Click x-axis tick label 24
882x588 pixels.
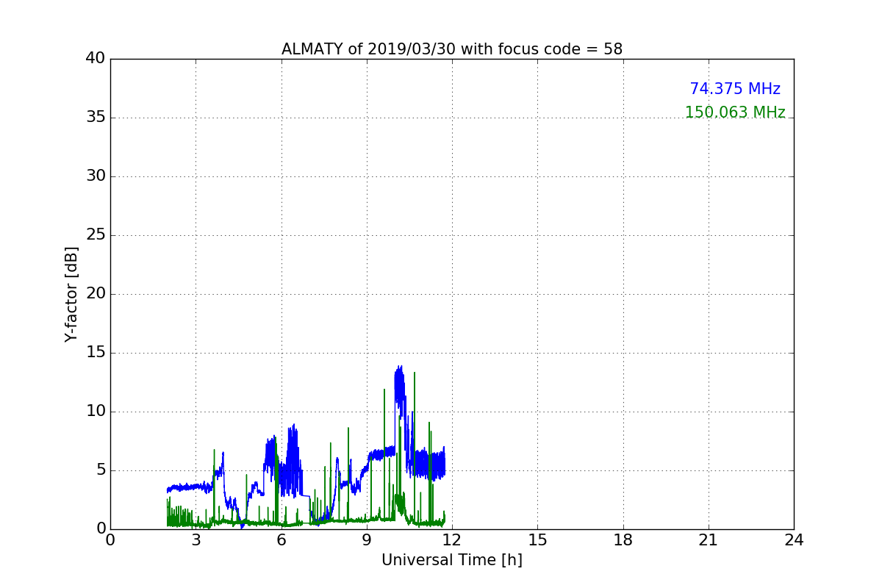[794, 540]
